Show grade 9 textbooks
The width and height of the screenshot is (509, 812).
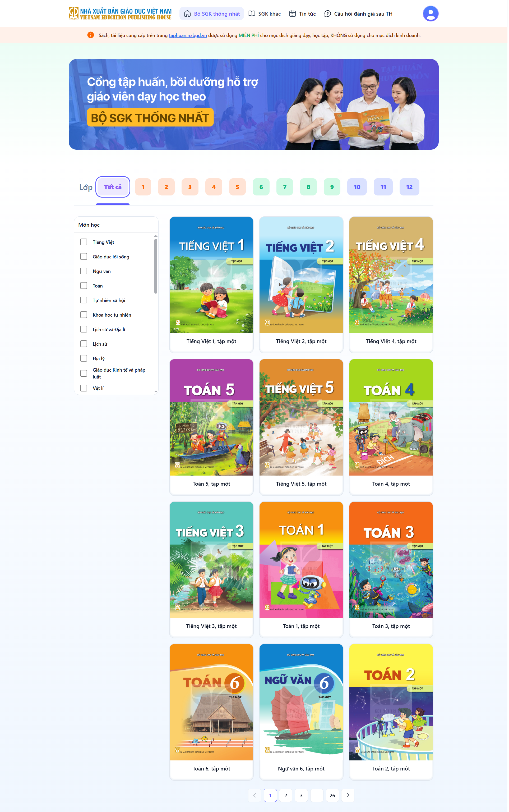[x=332, y=187]
